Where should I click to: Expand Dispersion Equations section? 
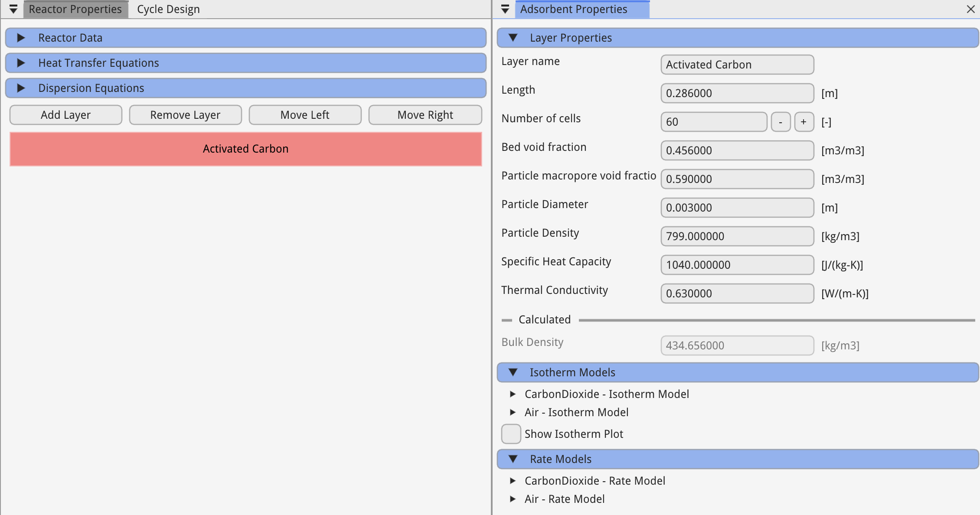(20, 88)
